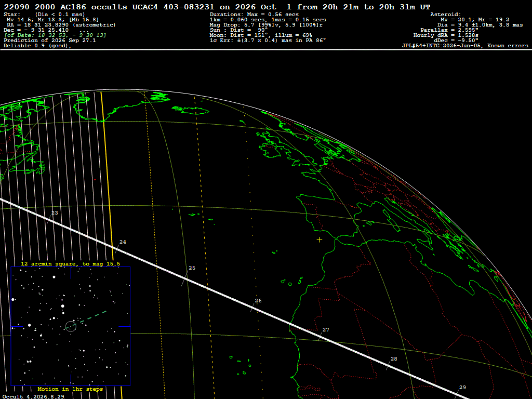Click the circled target star in finder chart
This screenshot has width=532, height=399.
click(71, 326)
